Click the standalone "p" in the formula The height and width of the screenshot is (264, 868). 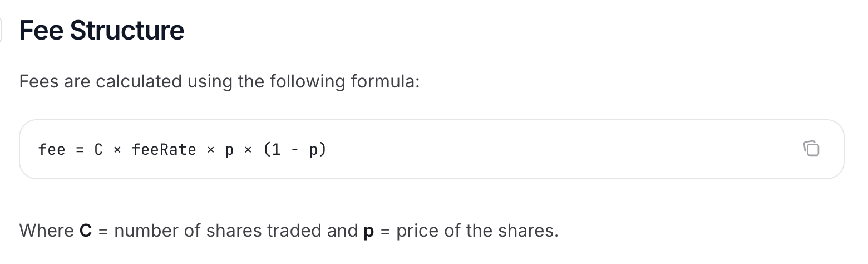[x=229, y=150]
